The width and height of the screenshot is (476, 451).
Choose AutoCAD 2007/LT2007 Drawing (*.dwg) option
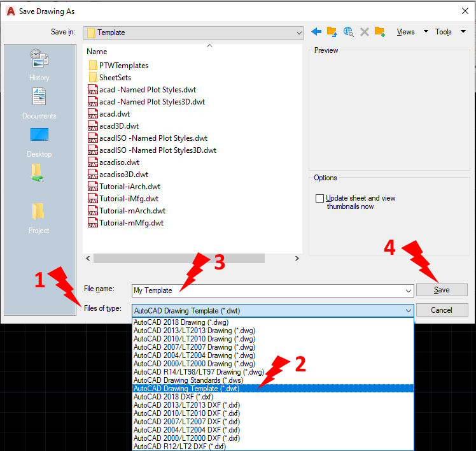tap(273, 347)
